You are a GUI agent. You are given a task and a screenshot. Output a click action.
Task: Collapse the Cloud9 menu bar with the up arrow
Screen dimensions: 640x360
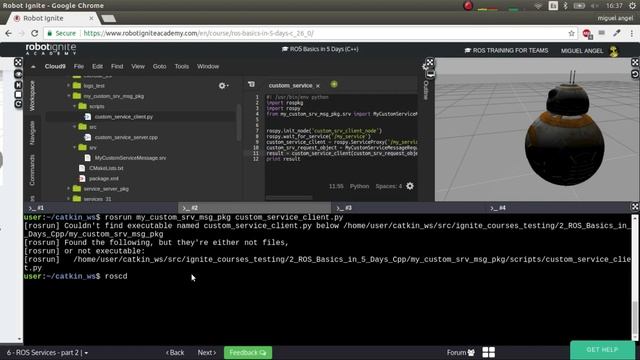click(x=33, y=67)
